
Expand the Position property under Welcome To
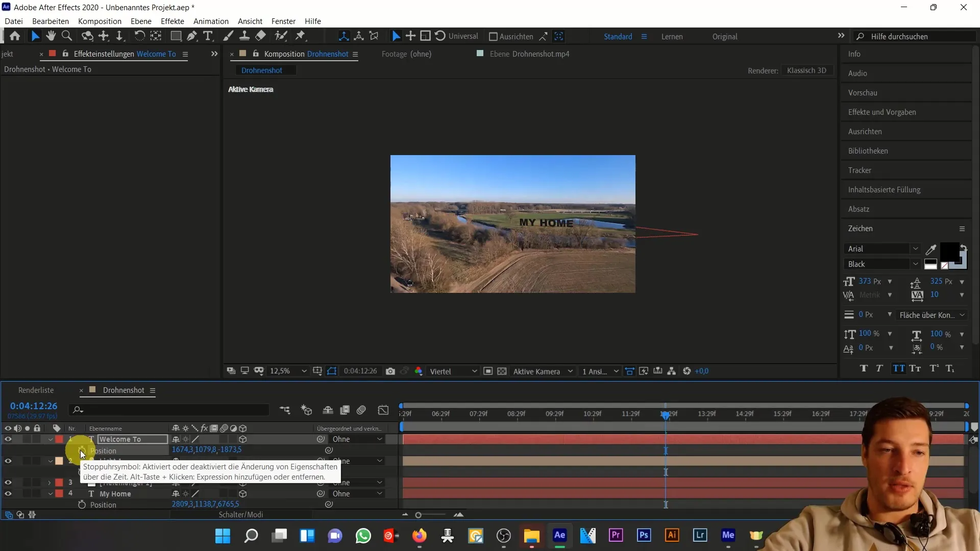coord(103,449)
